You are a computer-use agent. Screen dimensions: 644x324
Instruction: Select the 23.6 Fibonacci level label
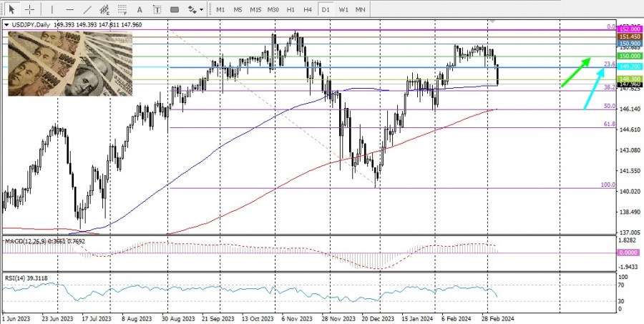(x=610, y=64)
